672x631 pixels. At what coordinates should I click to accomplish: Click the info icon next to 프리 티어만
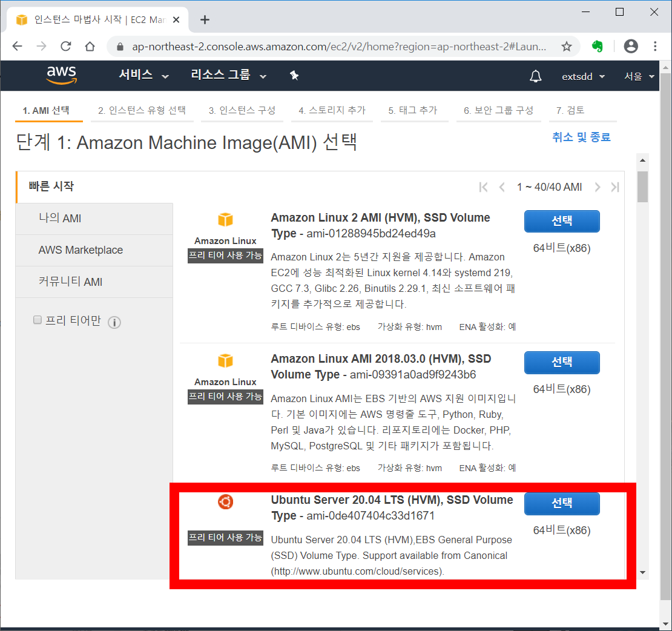coord(114,322)
